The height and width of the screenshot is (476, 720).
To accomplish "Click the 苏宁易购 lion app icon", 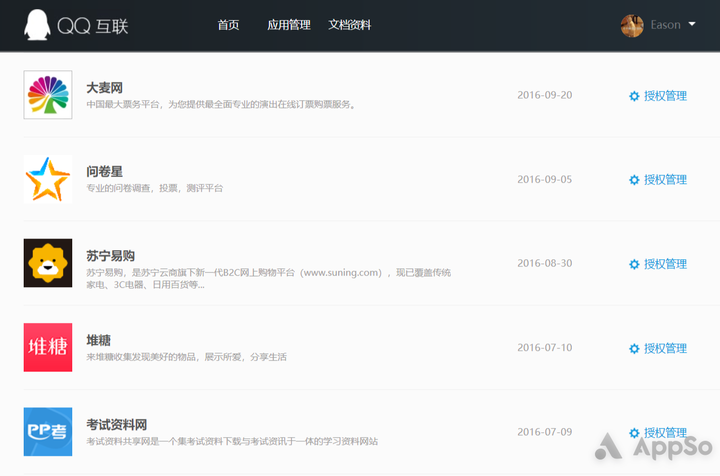I will [48, 263].
